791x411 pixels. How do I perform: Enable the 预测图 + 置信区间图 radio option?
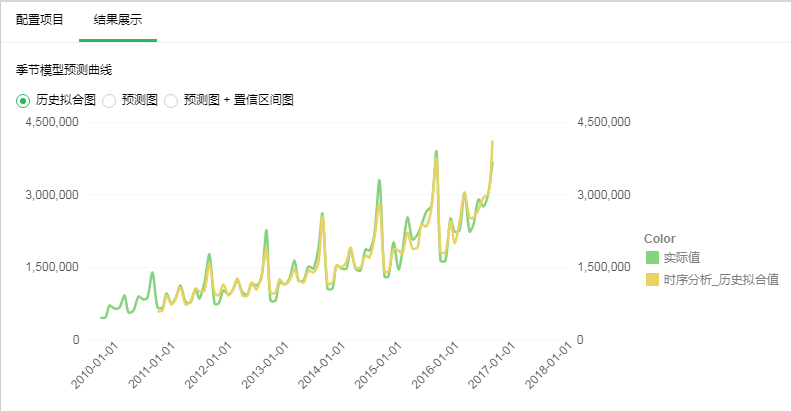pos(171,100)
